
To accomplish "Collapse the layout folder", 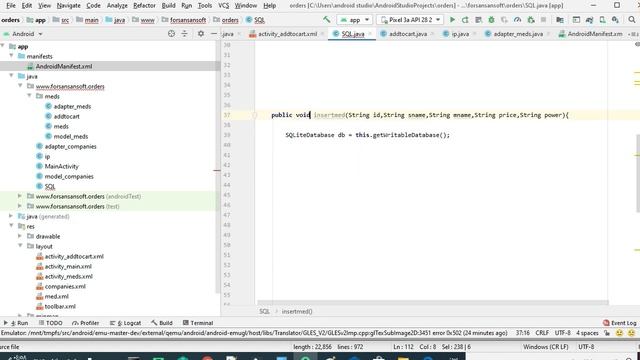I will (x=20, y=246).
